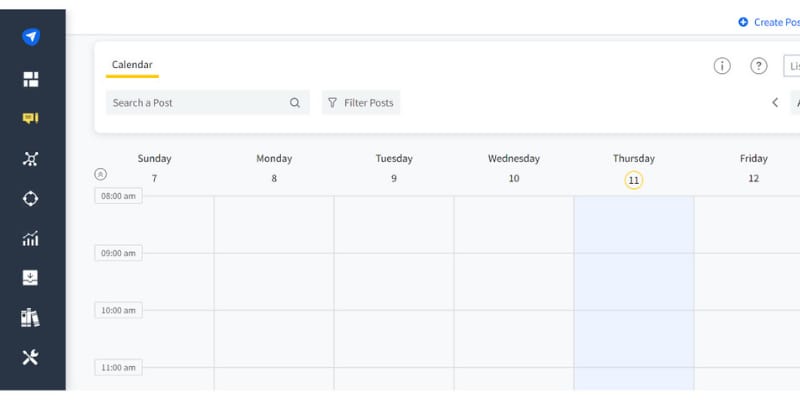Select Thursday 11 highlighted date
The width and height of the screenshot is (800, 400).
[633, 179]
